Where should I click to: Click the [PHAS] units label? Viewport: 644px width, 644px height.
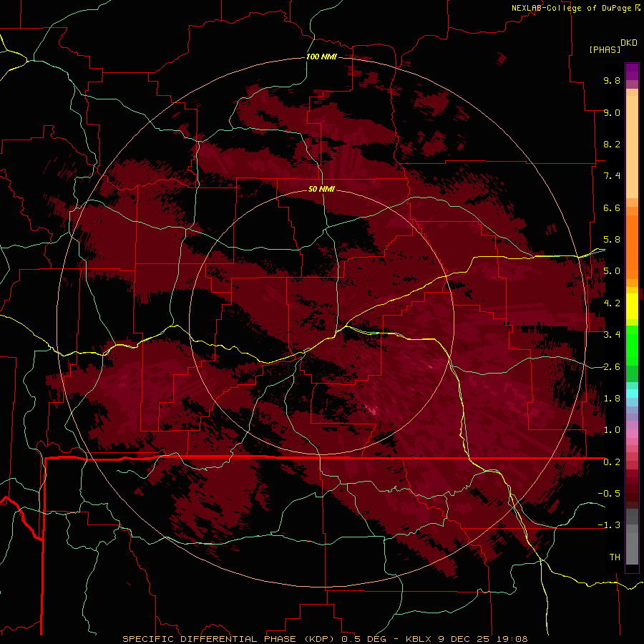click(x=605, y=50)
